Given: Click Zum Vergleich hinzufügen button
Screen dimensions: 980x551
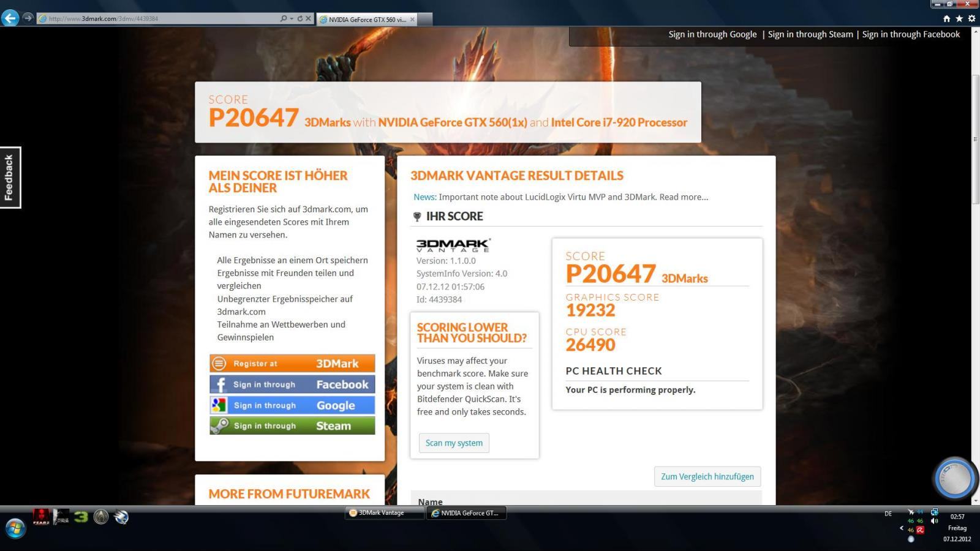Looking at the screenshot, I should [x=707, y=476].
